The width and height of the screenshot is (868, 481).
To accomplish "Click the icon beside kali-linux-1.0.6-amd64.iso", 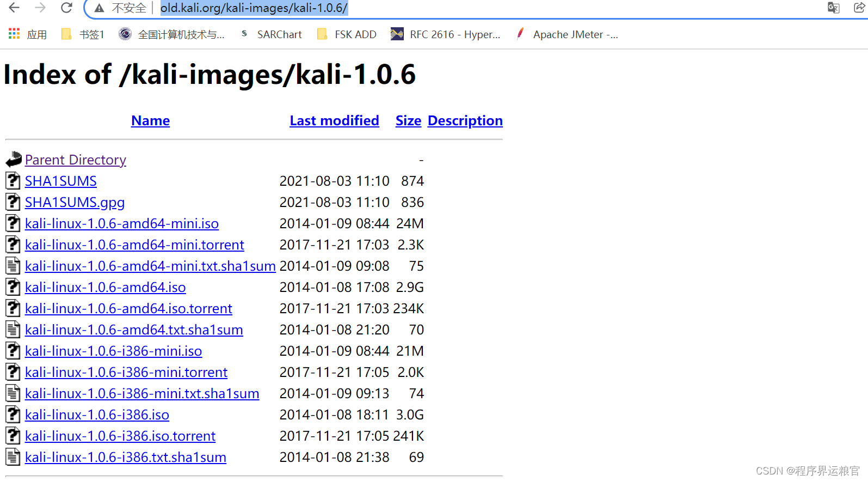I will pos(13,287).
